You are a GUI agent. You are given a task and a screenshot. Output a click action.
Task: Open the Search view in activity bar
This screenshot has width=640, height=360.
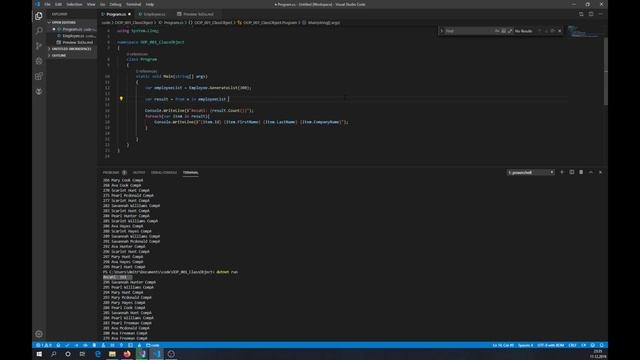(x=39, y=31)
